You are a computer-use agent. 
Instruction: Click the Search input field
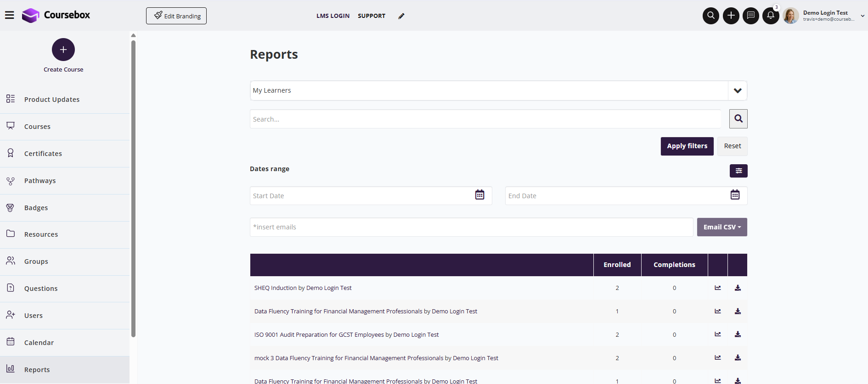click(x=485, y=119)
